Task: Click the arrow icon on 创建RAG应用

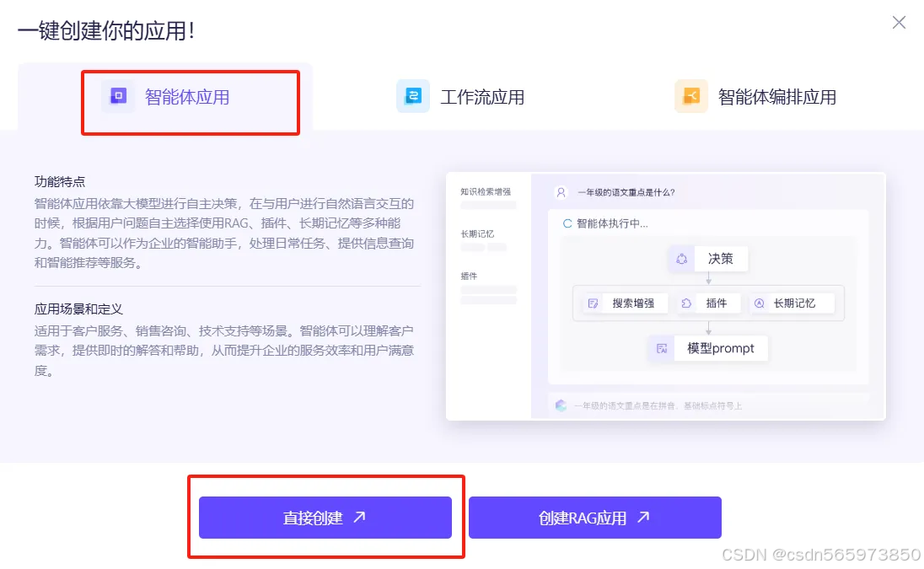Action: [x=643, y=517]
